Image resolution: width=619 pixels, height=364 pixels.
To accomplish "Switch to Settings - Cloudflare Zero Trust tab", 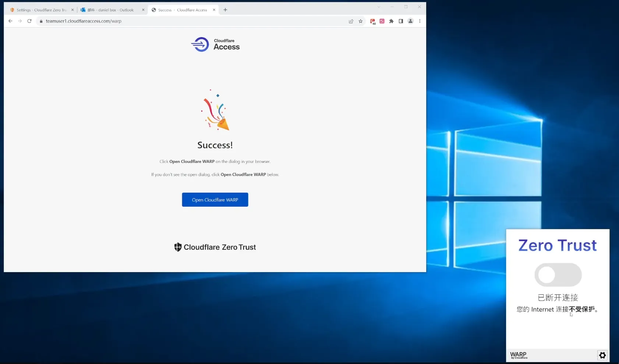I will point(42,10).
